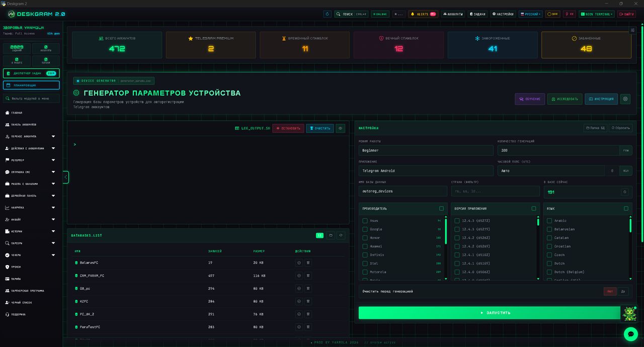Delete the KZPC database via trash icon
Image resolution: width=644 pixels, height=347 pixels.
click(308, 301)
